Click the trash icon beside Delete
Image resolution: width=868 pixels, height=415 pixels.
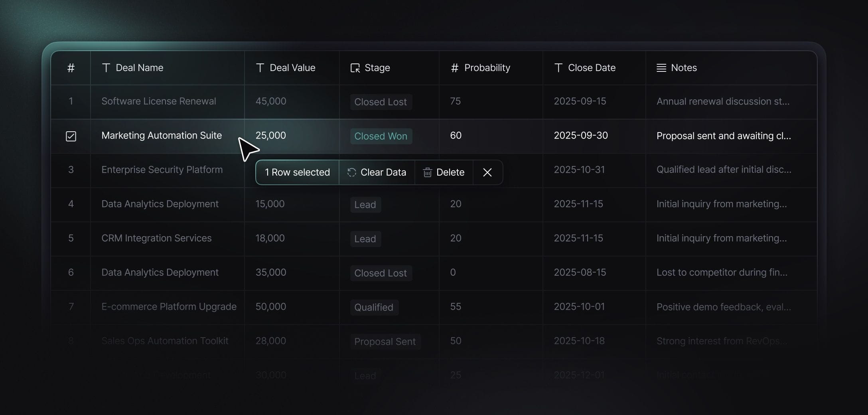427,172
